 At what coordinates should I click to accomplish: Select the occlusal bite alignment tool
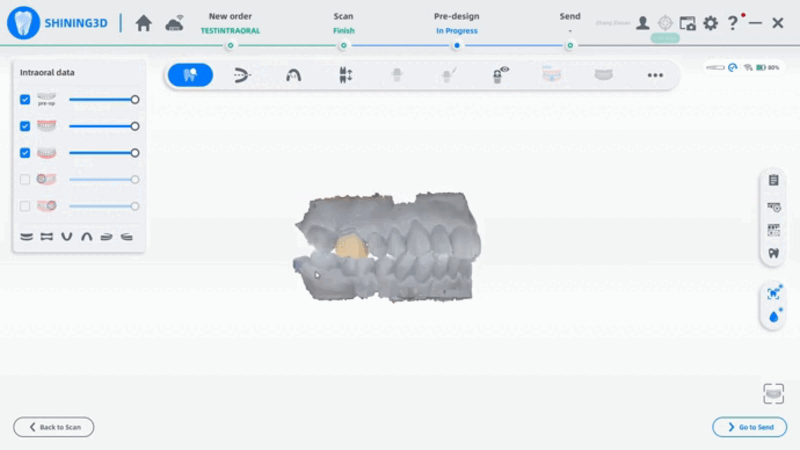pos(242,75)
